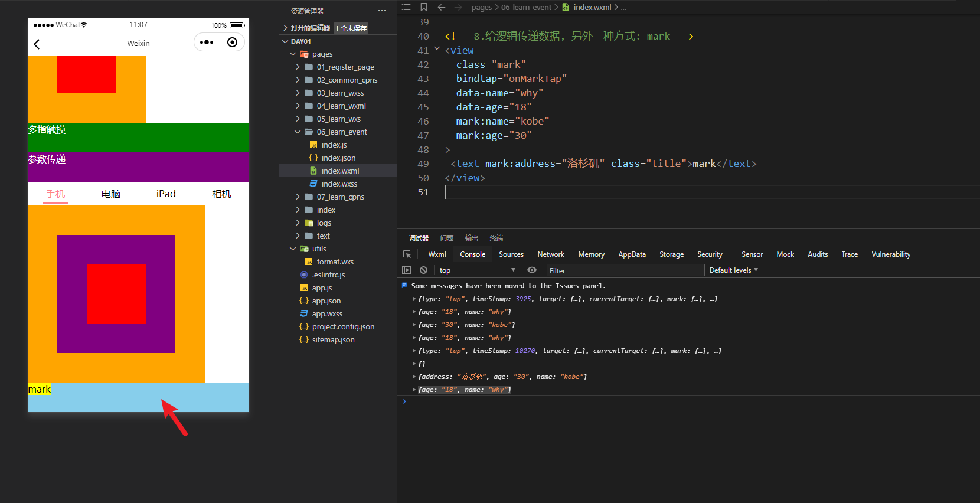
Task: Open the explorer more-actions ellipsis
Action: point(382,11)
